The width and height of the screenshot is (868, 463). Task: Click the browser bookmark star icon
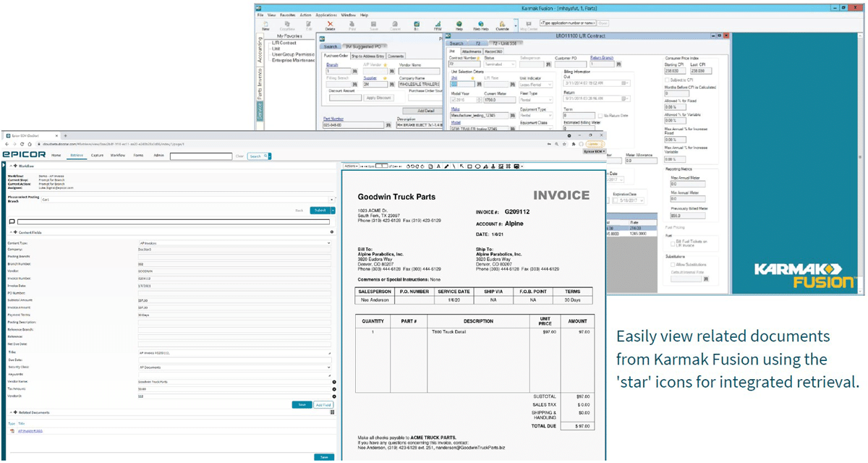click(x=564, y=144)
